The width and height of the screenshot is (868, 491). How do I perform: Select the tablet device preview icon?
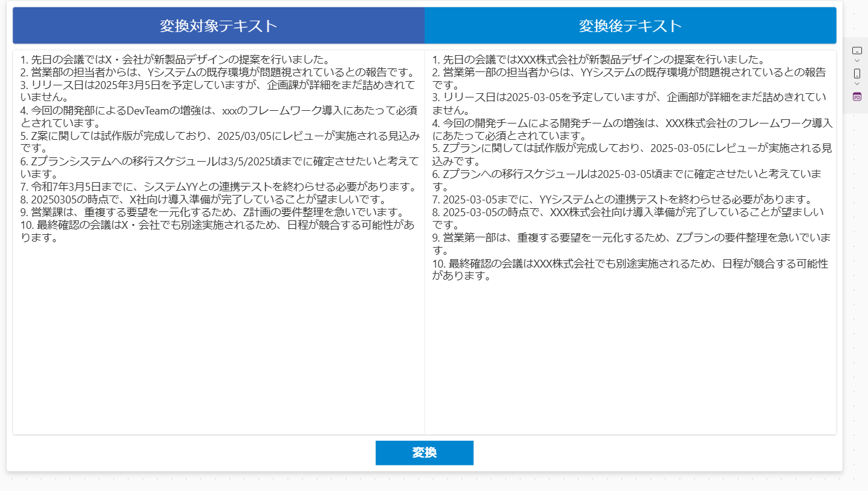click(x=857, y=50)
